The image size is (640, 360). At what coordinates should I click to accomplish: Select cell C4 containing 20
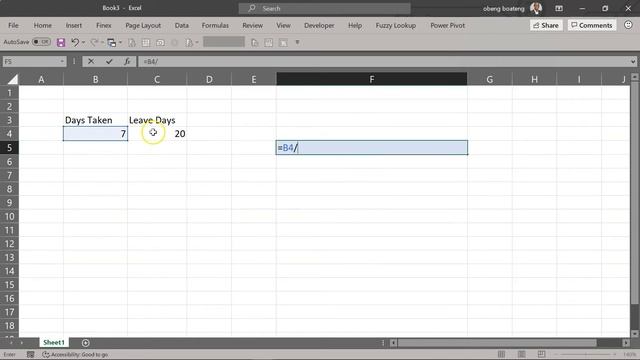pos(157,134)
